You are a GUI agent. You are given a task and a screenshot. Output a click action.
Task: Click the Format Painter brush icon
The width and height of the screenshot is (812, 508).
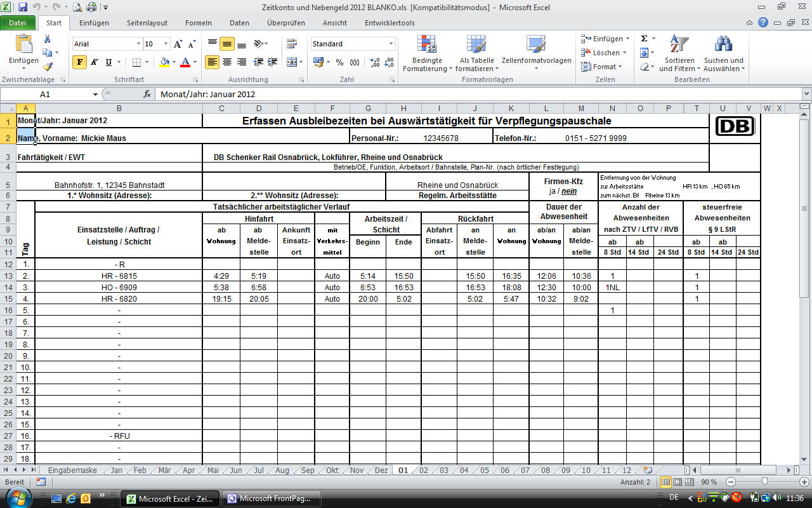(x=47, y=66)
